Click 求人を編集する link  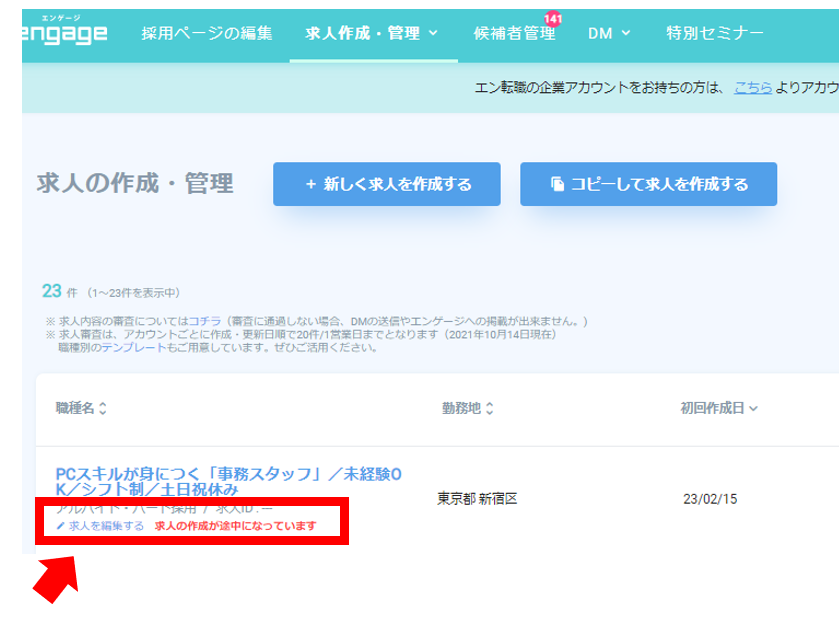pos(106,526)
